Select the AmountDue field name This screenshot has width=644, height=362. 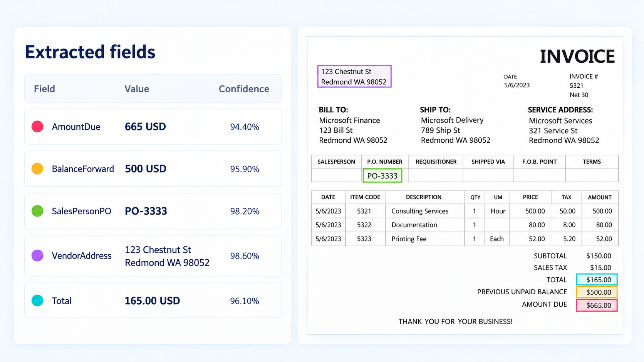[x=76, y=127]
